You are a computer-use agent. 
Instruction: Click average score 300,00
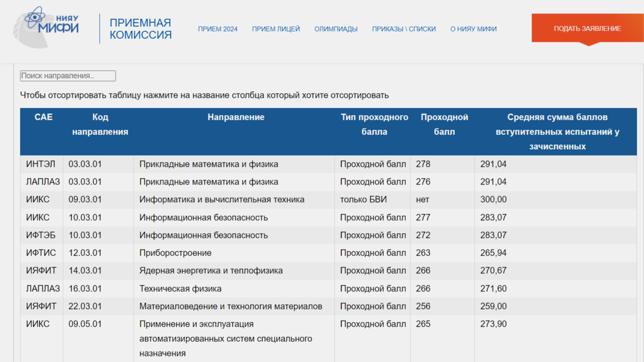tap(493, 200)
